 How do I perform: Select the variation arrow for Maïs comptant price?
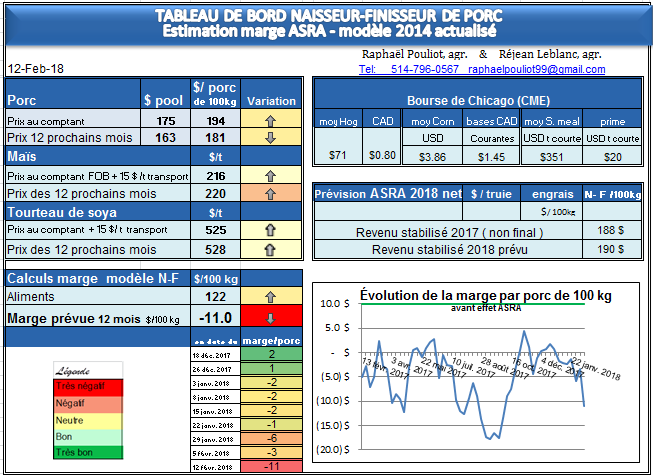(x=270, y=175)
